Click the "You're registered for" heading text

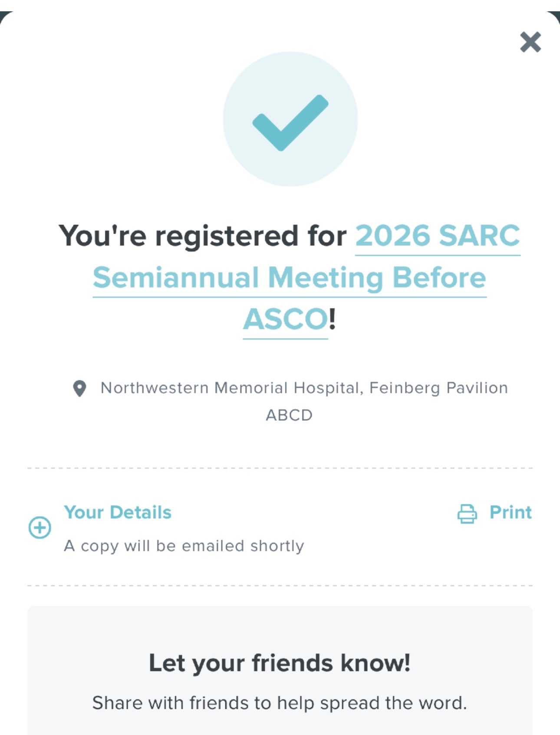tap(203, 236)
